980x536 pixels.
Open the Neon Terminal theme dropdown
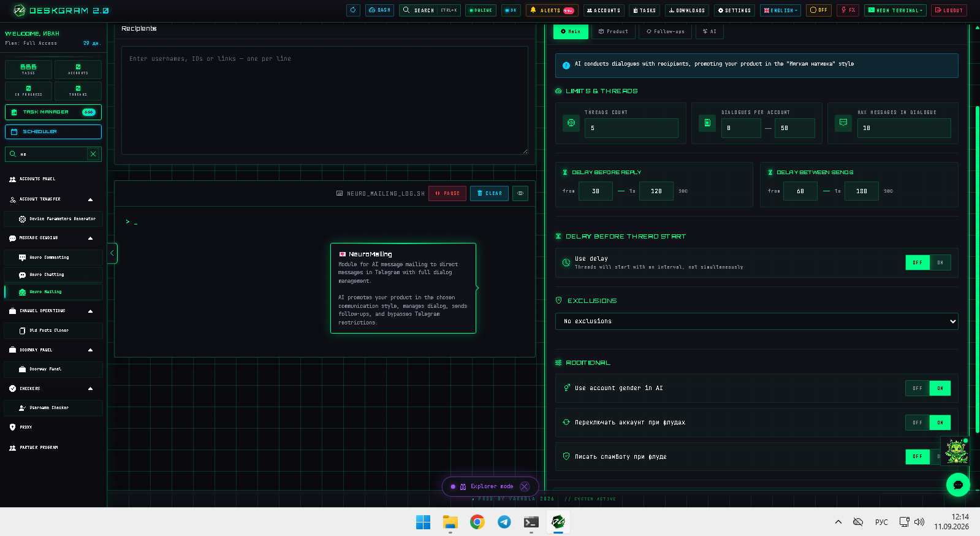895,10
